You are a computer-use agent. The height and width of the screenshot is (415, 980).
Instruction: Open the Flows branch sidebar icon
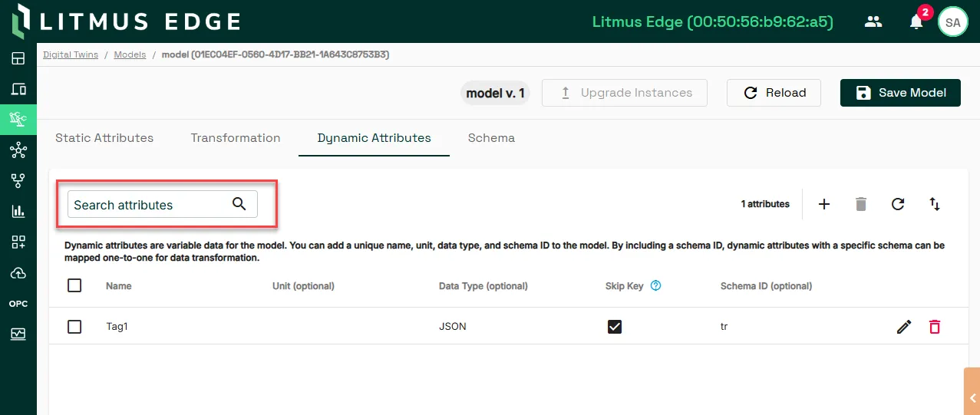pyautogui.click(x=18, y=181)
